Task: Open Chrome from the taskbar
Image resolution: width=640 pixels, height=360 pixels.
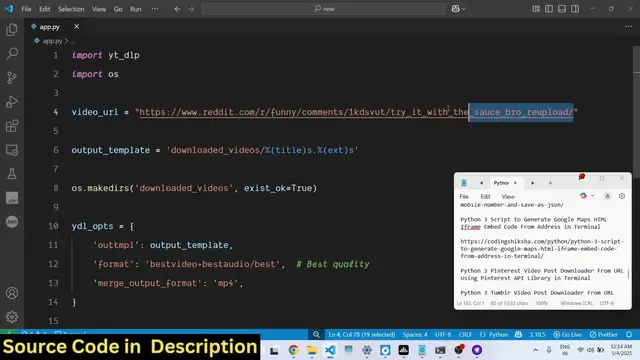Action: (x=293, y=350)
